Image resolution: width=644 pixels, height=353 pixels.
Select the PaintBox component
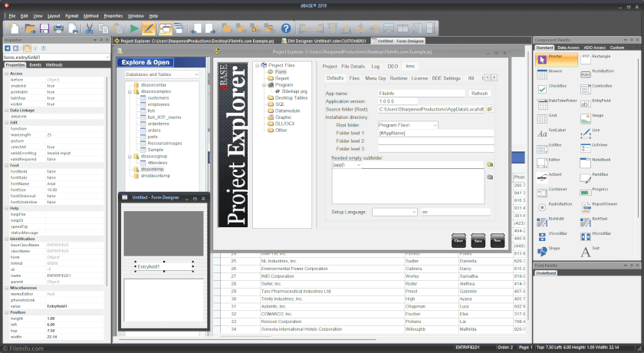coord(594,177)
